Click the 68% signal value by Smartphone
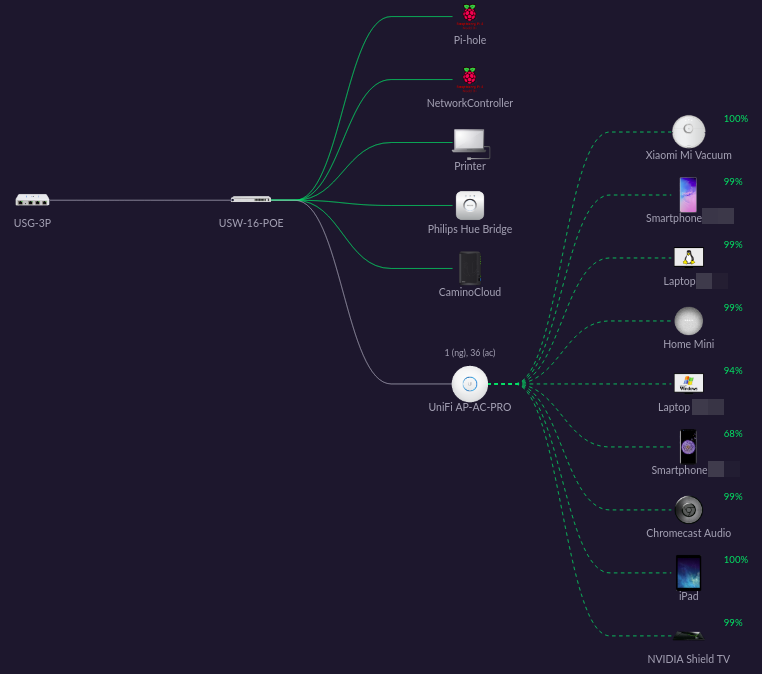 (733, 433)
